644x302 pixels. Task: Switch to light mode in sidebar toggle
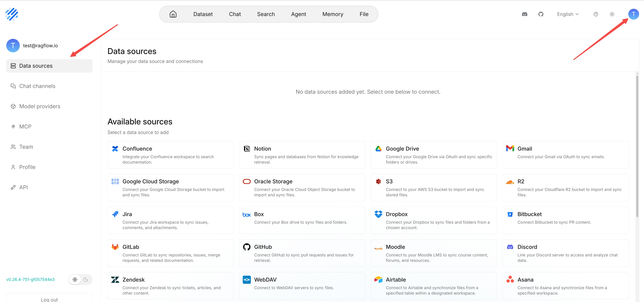pos(75,279)
